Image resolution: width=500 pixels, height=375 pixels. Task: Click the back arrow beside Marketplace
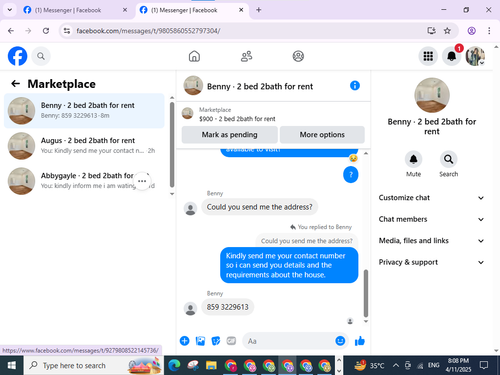point(16,84)
